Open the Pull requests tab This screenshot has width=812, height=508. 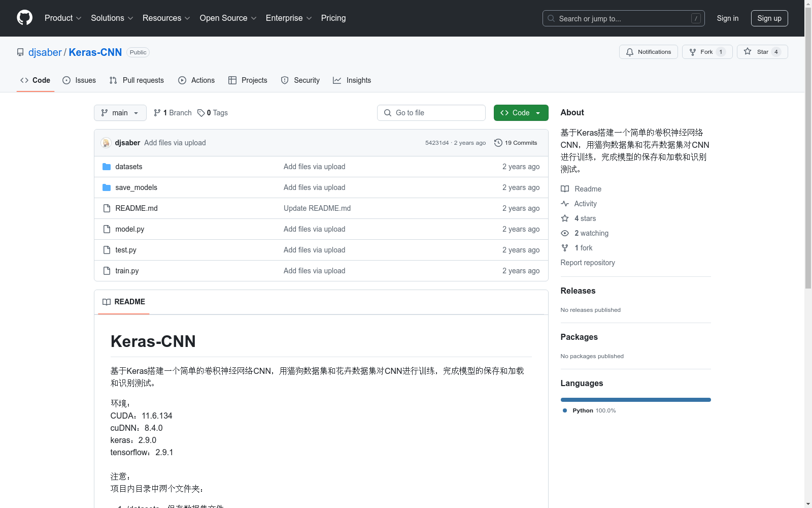click(137, 80)
